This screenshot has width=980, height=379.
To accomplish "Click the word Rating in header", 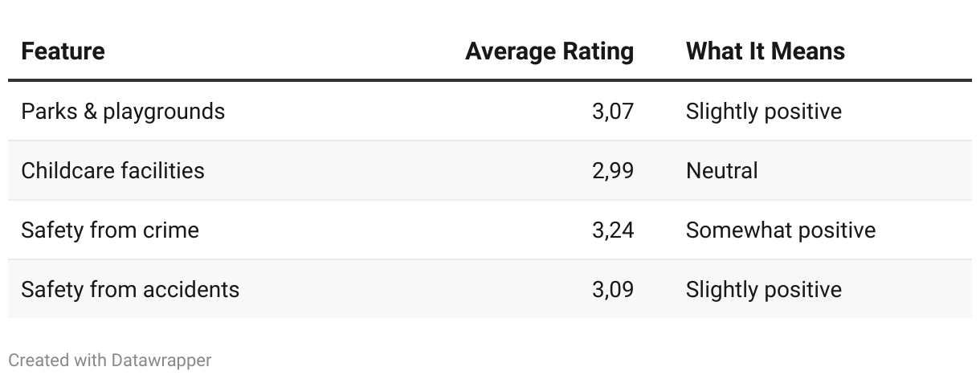I will pos(596,51).
